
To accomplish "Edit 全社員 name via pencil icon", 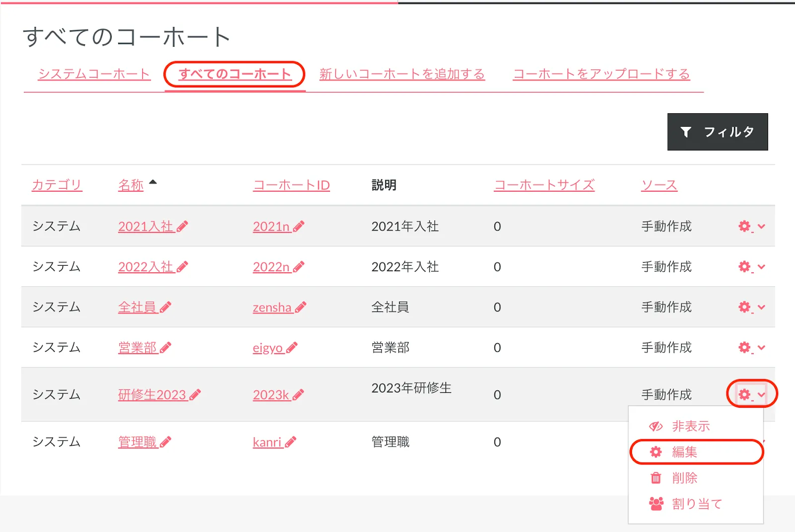I will [x=166, y=307].
